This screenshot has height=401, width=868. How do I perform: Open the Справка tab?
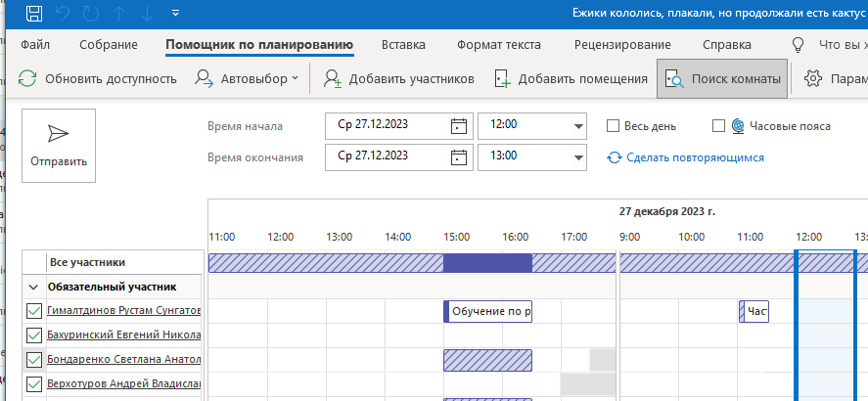click(x=727, y=45)
